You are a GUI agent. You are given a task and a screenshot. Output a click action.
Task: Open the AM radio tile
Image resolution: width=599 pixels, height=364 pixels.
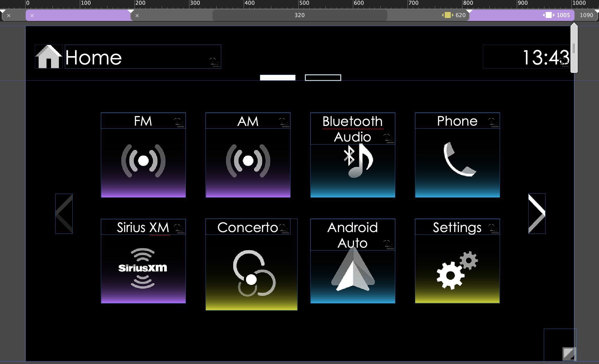click(248, 161)
